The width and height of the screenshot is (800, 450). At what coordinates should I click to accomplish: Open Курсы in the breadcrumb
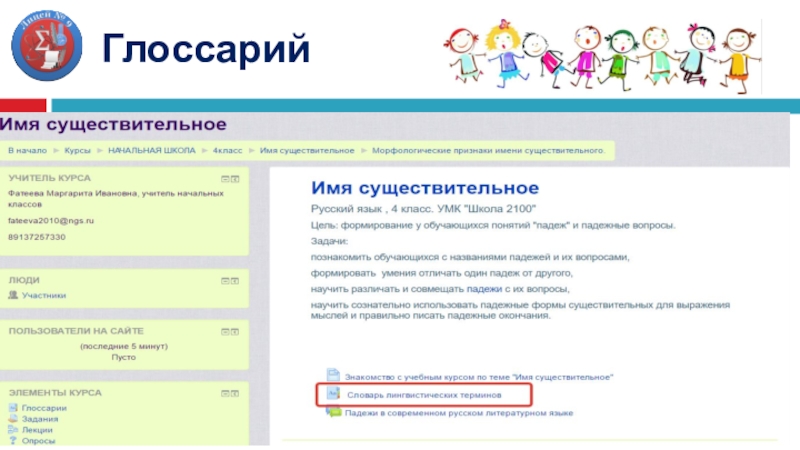(77, 151)
